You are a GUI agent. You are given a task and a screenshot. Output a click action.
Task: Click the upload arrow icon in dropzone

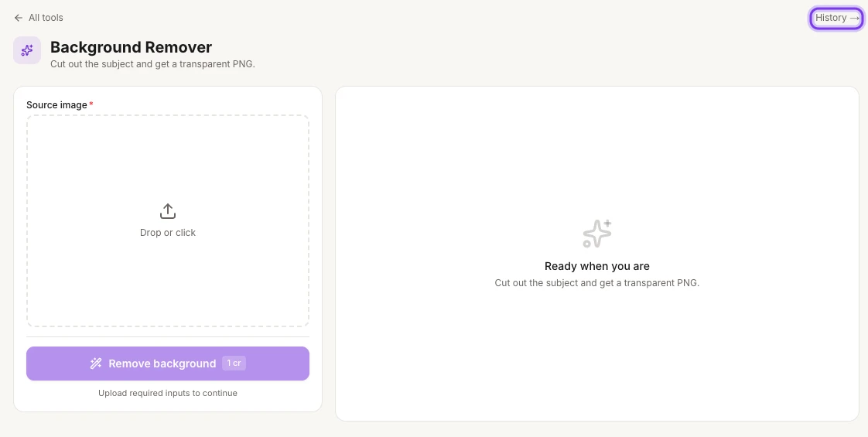[168, 210]
